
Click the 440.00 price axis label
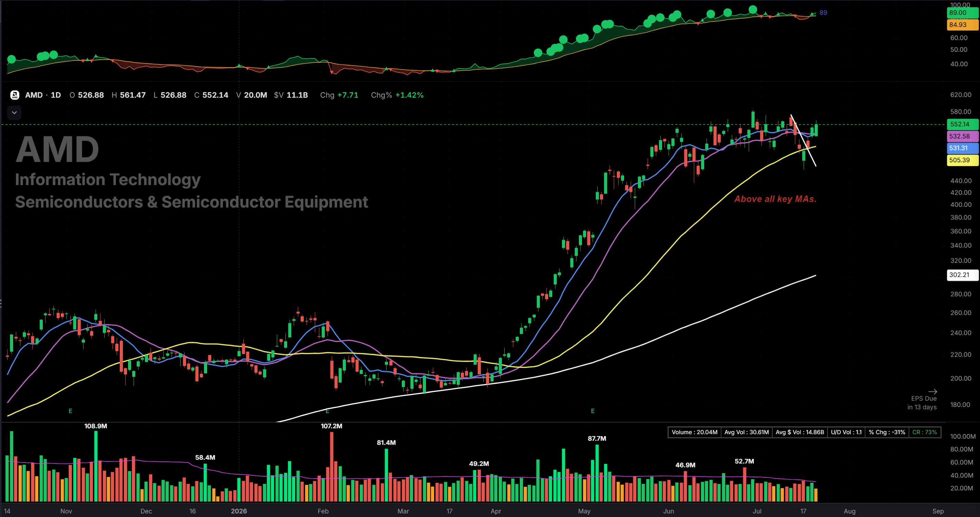point(961,181)
